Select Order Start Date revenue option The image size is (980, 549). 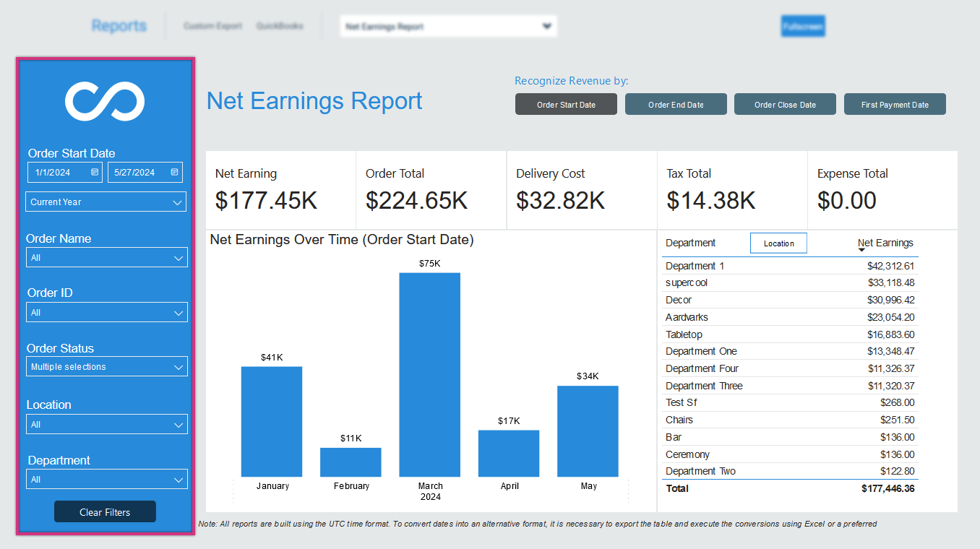566,105
